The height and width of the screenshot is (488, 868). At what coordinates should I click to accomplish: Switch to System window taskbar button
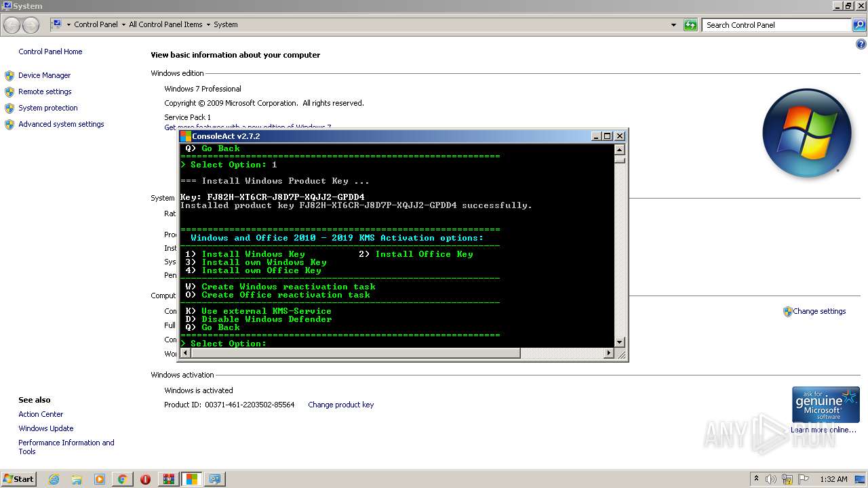click(x=215, y=479)
